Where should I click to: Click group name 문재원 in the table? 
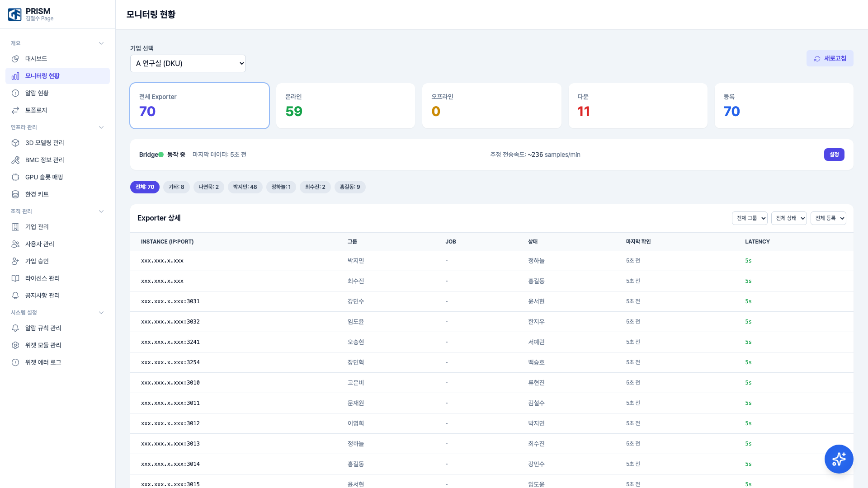[x=356, y=403]
